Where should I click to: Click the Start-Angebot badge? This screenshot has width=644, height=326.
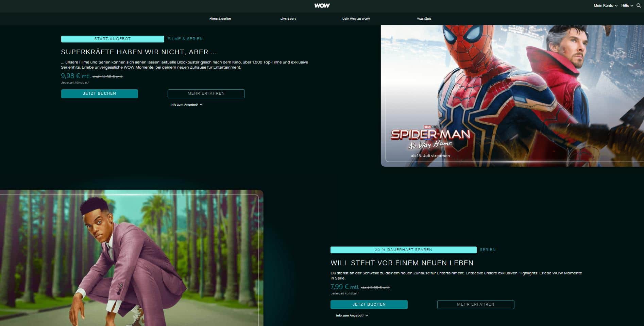tap(113, 39)
